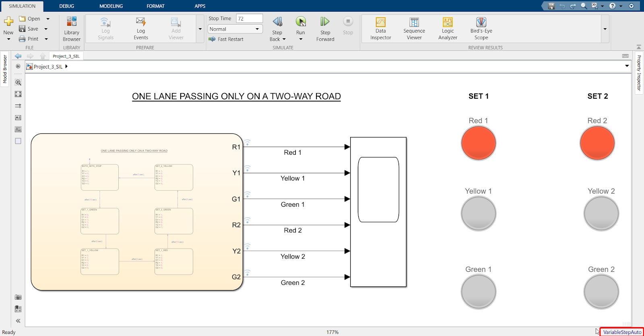The image size is (644, 336).
Task: Click the Red 1 lamp
Action: pyautogui.click(x=478, y=143)
